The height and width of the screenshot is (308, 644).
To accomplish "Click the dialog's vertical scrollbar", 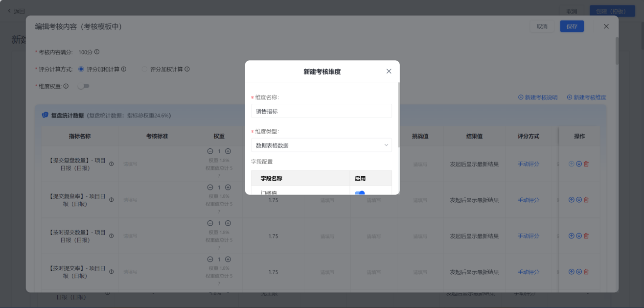I will 399,115.
